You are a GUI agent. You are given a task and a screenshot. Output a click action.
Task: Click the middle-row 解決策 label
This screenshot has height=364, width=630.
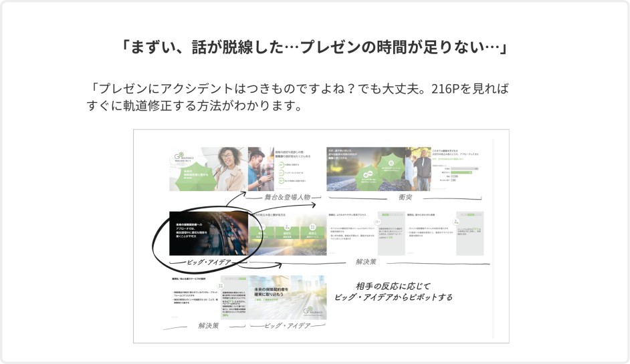[x=365, y=262]
